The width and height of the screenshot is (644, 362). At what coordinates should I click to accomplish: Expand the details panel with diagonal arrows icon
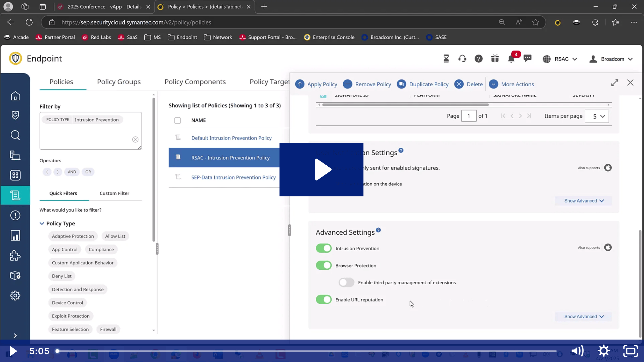[x=615, y=83]
